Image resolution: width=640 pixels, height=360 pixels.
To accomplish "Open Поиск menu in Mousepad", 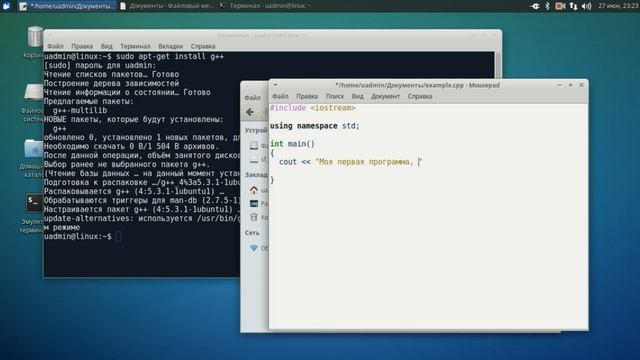I will 335,96.
